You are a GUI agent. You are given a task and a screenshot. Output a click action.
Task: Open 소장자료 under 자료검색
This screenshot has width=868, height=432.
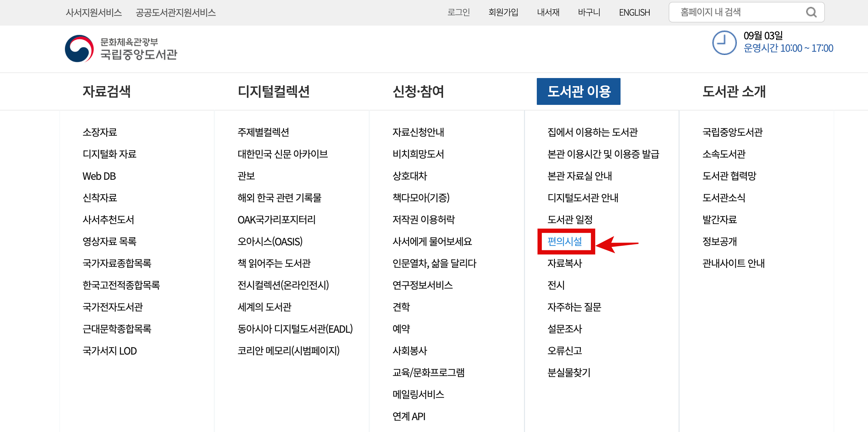pos(100,132)
